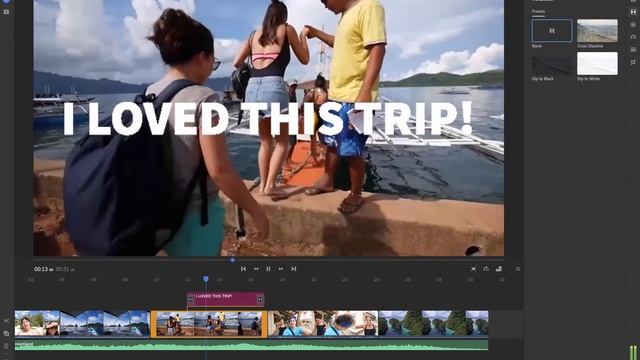This screenshot has height=360, width=640.
Task: Select the second clip with mountains and sky
Action: pyautogui.click(x=104, y=323)
